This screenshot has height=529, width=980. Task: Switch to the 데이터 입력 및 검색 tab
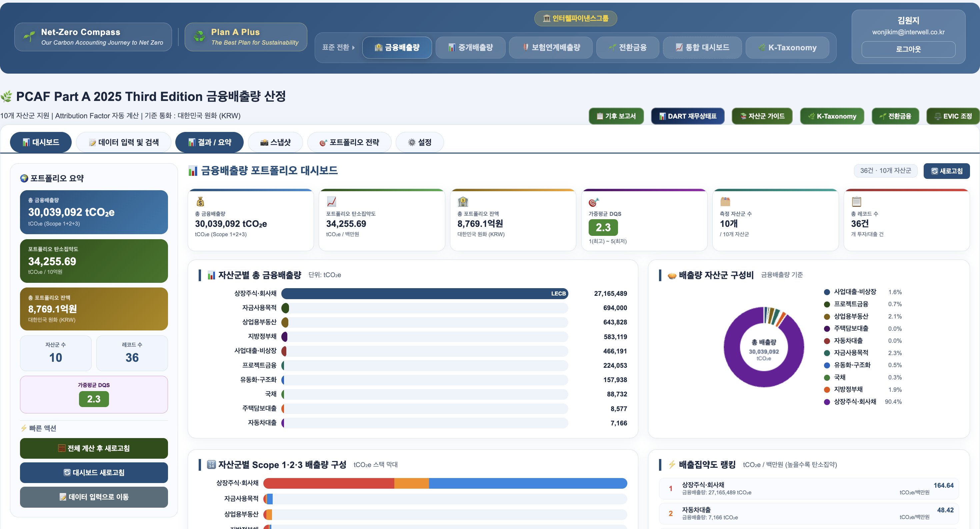124,142
